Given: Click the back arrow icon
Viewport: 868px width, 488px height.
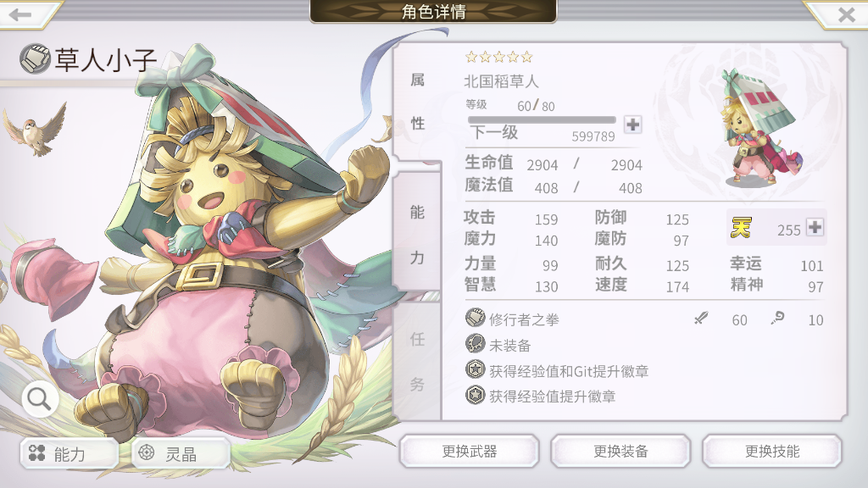Looking at the screenshot, I should pyautogui.click(x=21, y=15).
